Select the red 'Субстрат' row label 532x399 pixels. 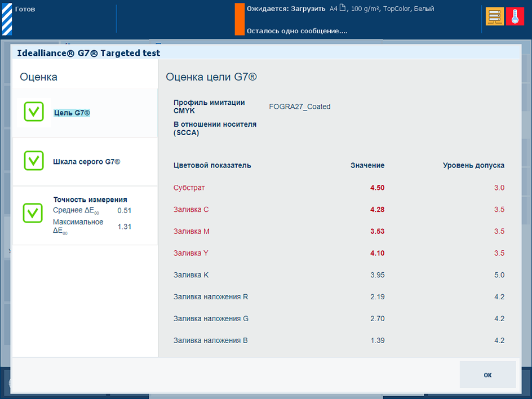click(189, 188)
